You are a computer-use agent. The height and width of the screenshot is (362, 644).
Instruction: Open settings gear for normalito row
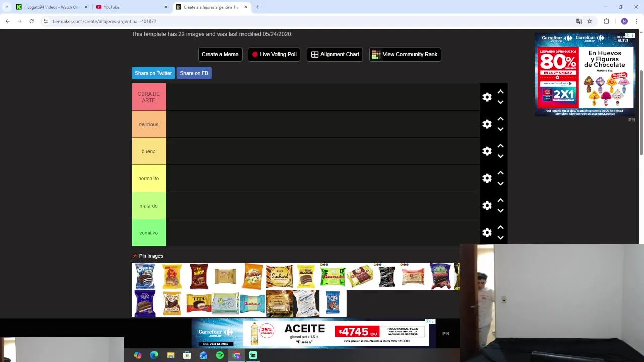click(x=487, y=178)
